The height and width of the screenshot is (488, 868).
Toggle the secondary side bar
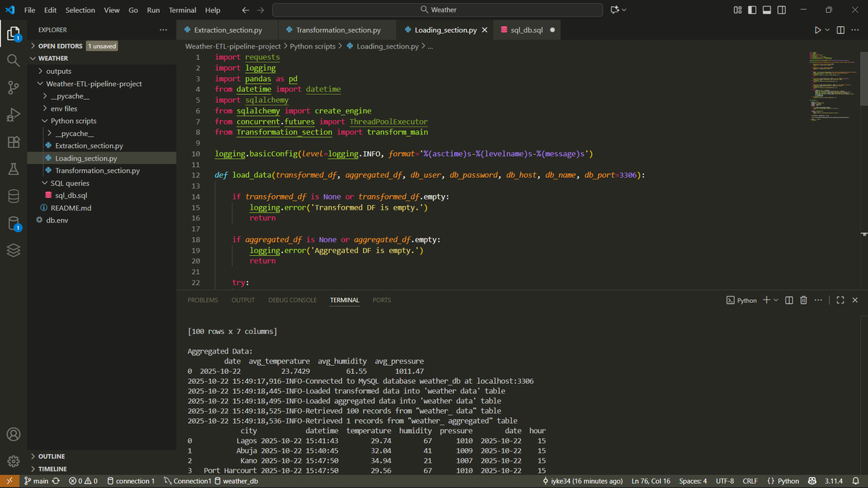pyautogui.click(x=781, y=10)
